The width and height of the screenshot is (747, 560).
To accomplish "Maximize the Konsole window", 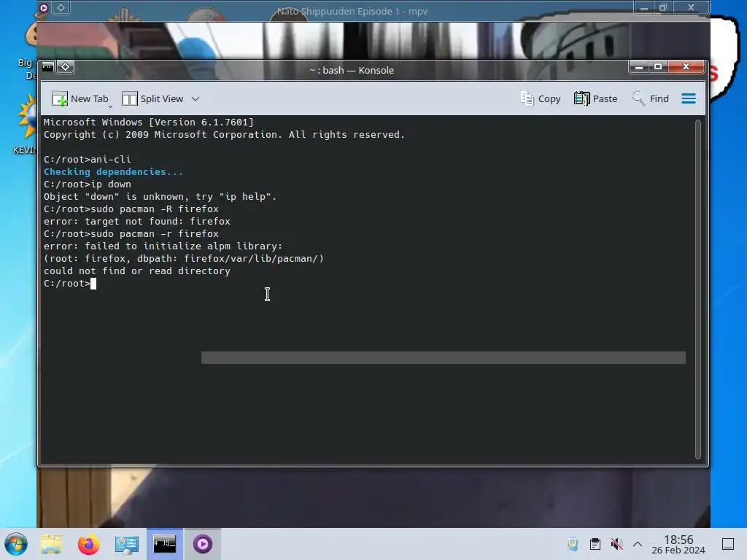I will [658, 66].
